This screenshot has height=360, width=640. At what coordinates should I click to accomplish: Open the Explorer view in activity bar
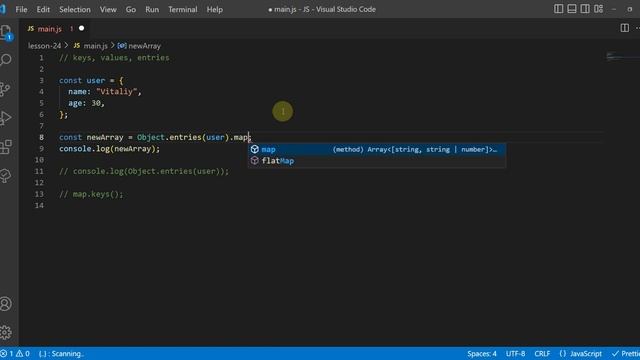tap(6, 32)
